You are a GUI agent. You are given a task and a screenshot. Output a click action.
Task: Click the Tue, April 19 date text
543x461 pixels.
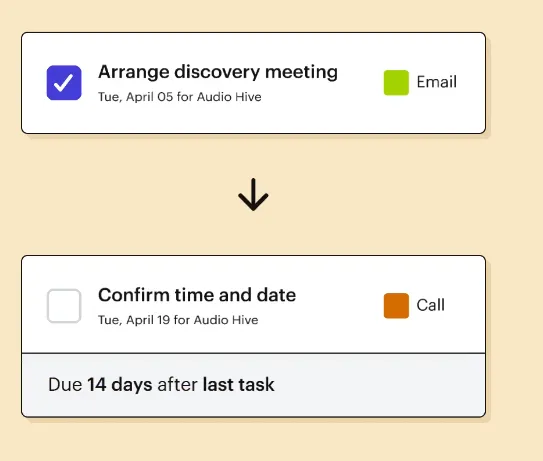(x=134, y=320)
